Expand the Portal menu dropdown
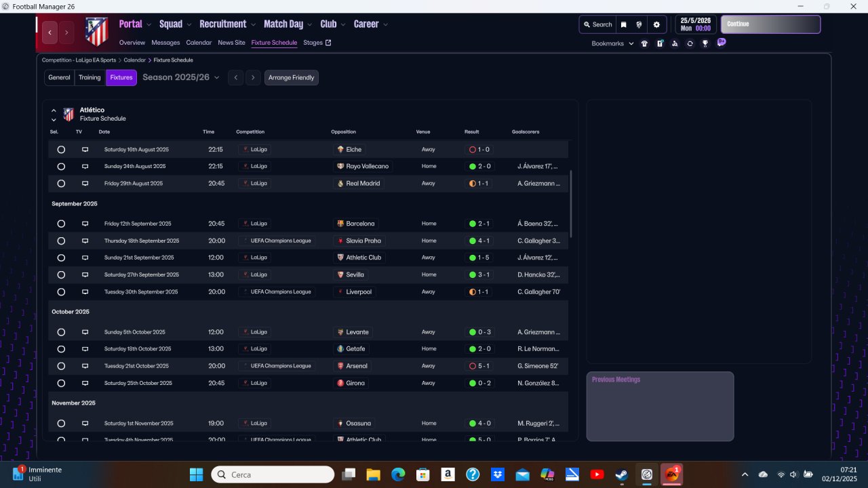Image resolution: width=868 pixels, height=488 pixels. (149, 24)
